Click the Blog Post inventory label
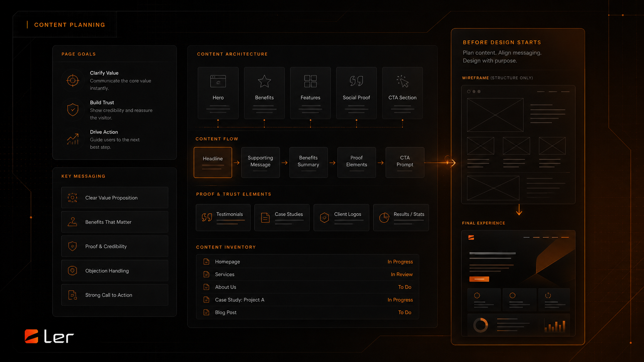This screenshot has height=362, width=644. click(x=226, y=312)
